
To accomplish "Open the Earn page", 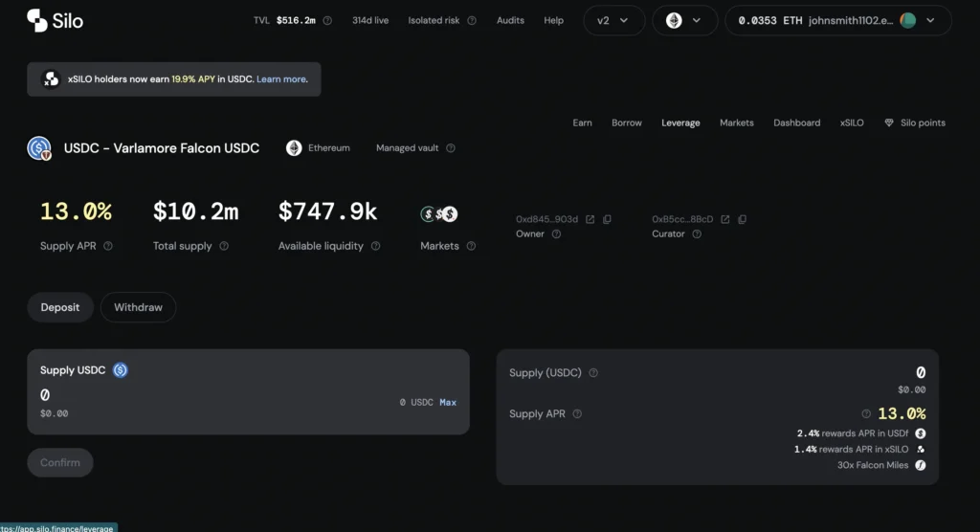I will coord(583,123).
